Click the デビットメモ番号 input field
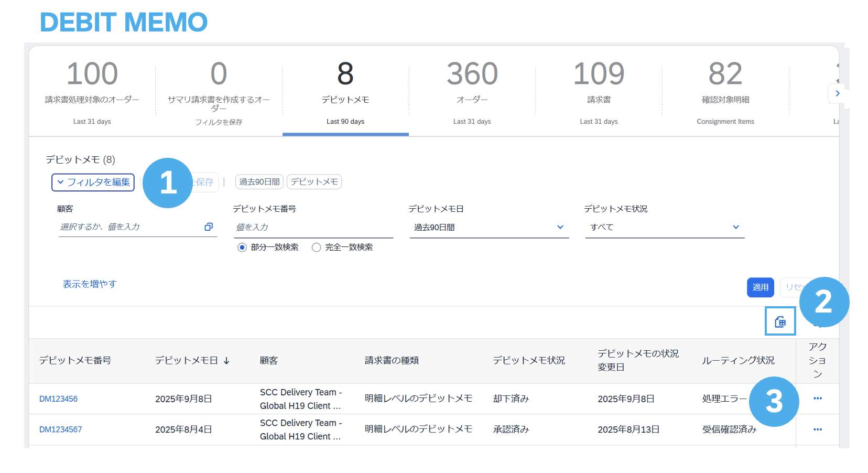The width and height of the screenshot is (868, 473). coord(313,227)
